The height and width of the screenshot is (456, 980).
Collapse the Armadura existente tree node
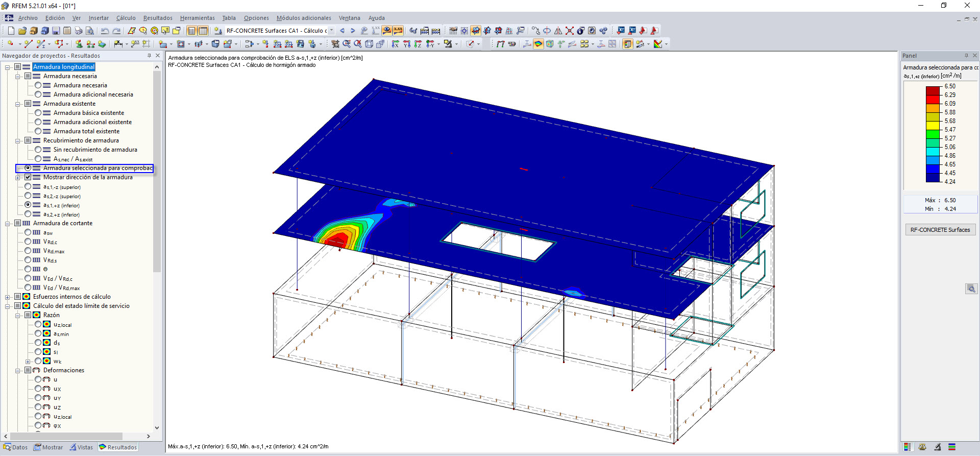tap(17, 104)
